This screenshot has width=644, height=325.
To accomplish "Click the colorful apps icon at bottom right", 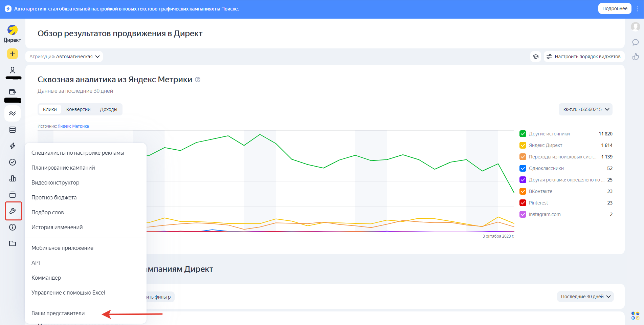I will pos(635,316).
